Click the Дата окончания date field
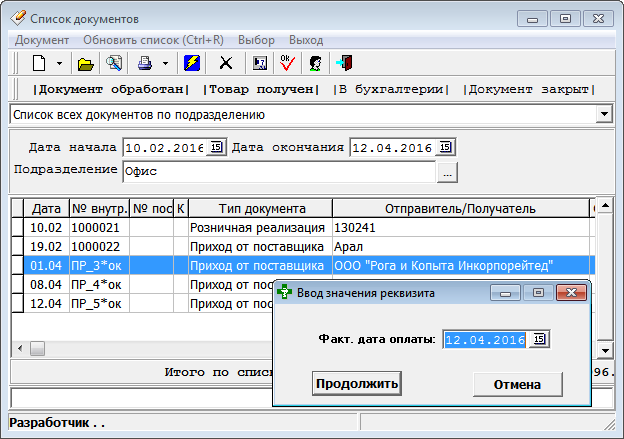Screen dimensions: 624x439 coord(392,148)
